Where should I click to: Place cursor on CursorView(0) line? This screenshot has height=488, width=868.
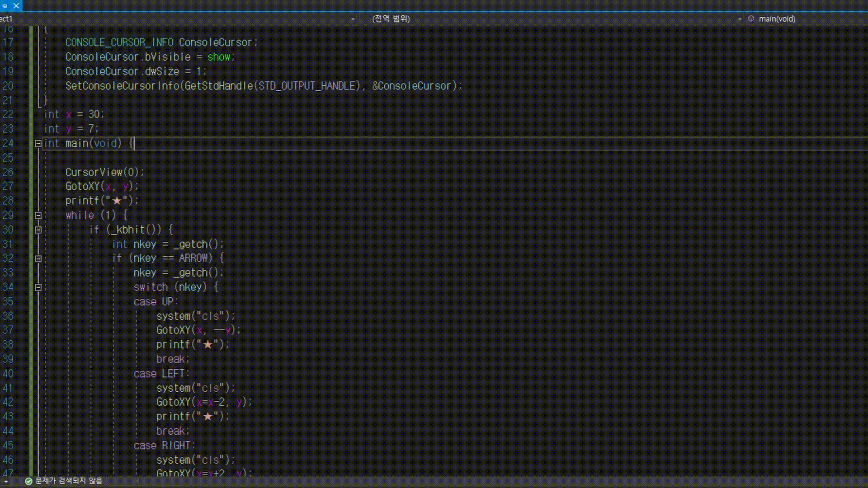tap(104, 172)
